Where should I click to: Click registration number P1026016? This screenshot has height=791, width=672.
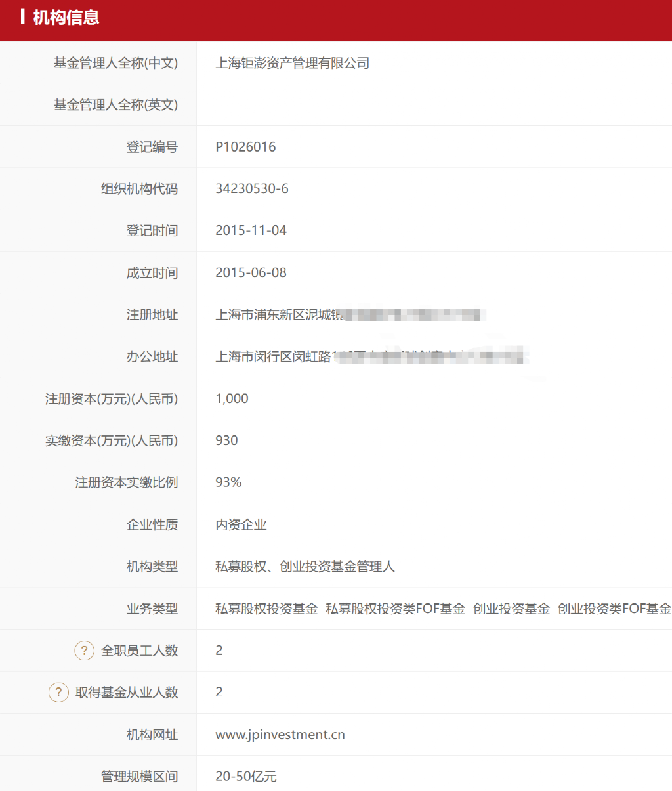[x=245, y=147]
